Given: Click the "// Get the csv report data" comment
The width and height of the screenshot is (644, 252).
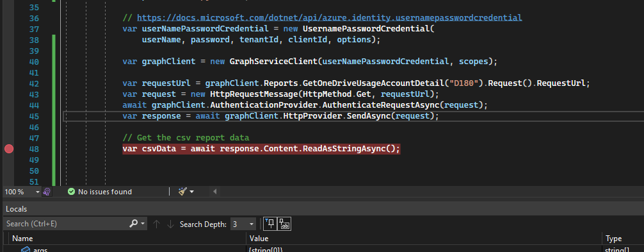Looking at the screenshot, I should click(186, 138).
